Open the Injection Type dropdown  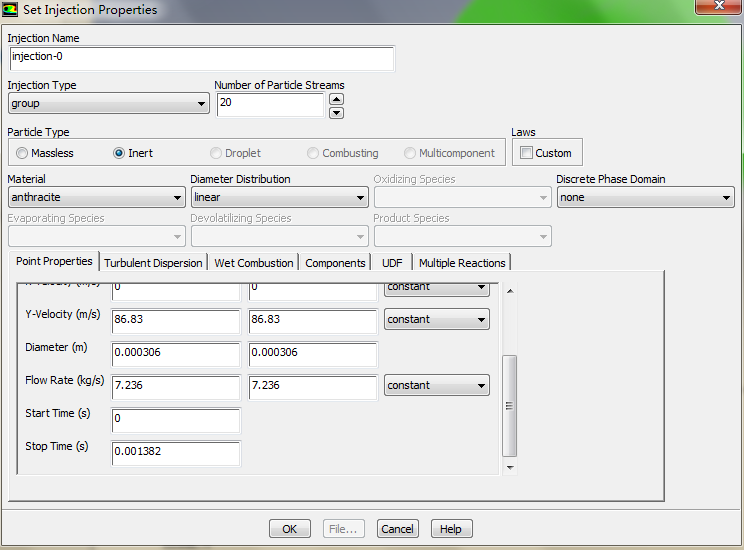(109, 103)
